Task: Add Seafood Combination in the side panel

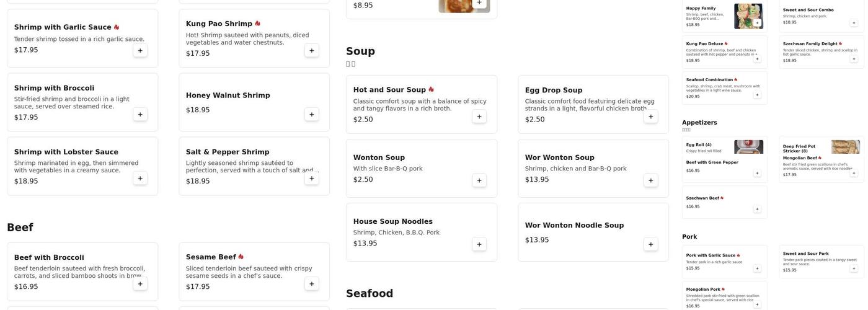Action: pos(757,95)
